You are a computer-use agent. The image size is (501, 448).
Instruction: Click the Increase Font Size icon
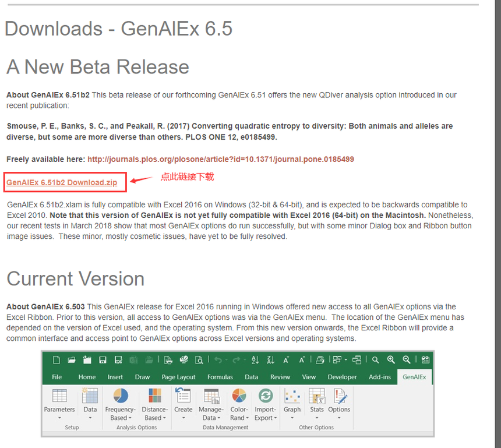[x=302, y=360]
